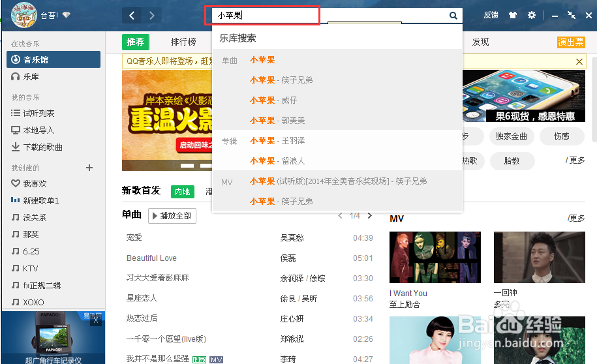Viewport: 597px width, 364px height.
Task: Play the song 星座恋人
Action: [142, 298]
